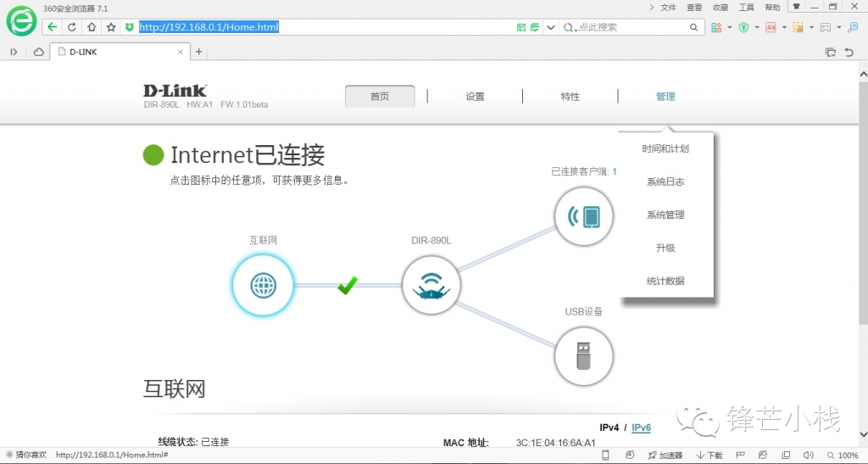Click the 已连接客户端: 1 label
868x464 pixels.
(x=584, y=171)
